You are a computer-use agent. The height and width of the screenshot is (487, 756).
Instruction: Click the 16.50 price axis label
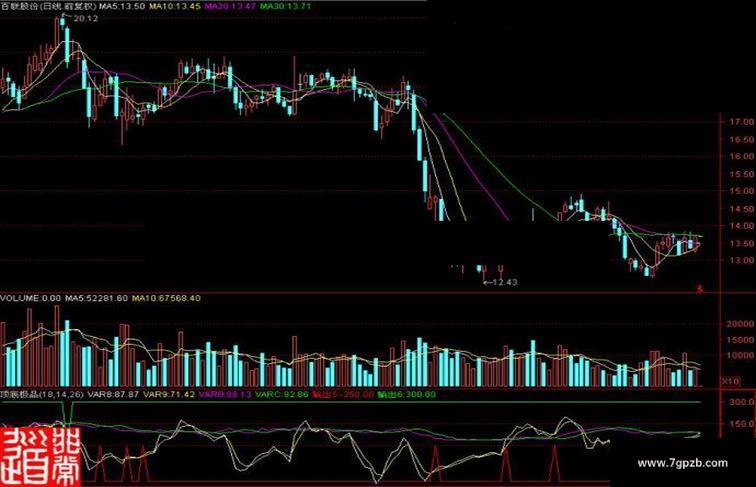(x=742, y=139)
